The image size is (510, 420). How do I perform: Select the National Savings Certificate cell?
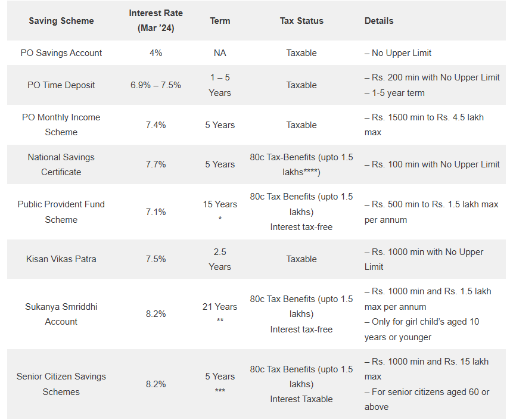click(x=61, y=164)
